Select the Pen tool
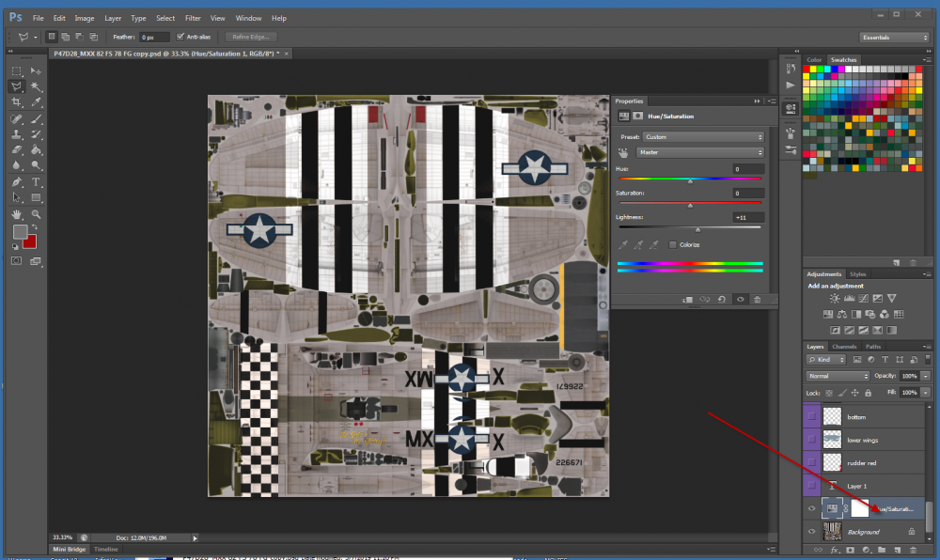940x560 pixels. click(x=17, y=182)
